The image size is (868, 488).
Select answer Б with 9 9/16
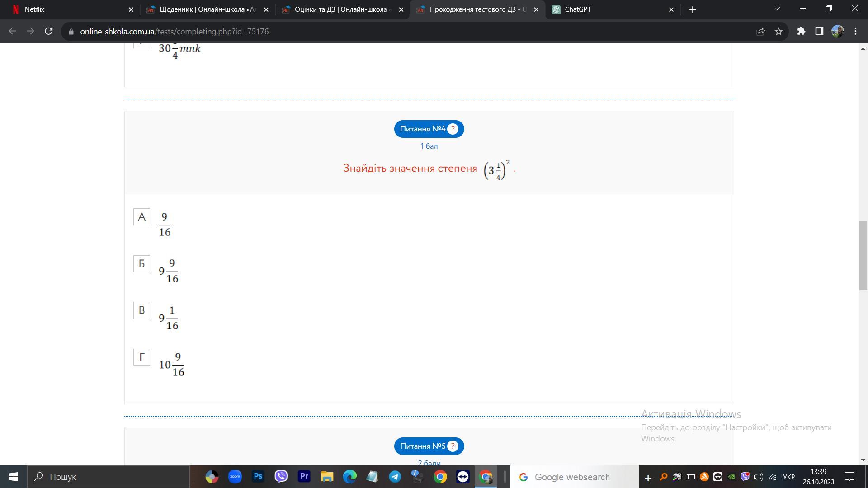[x=142, y=264]
